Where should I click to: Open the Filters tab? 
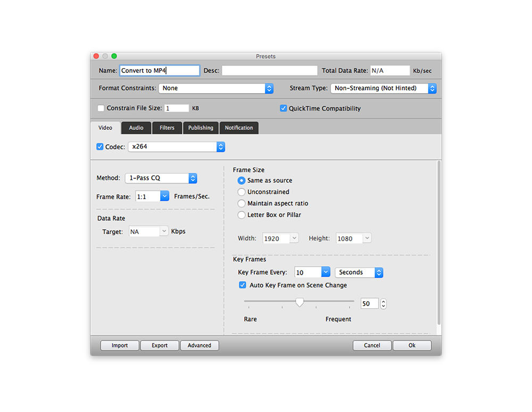coord(167,128)
